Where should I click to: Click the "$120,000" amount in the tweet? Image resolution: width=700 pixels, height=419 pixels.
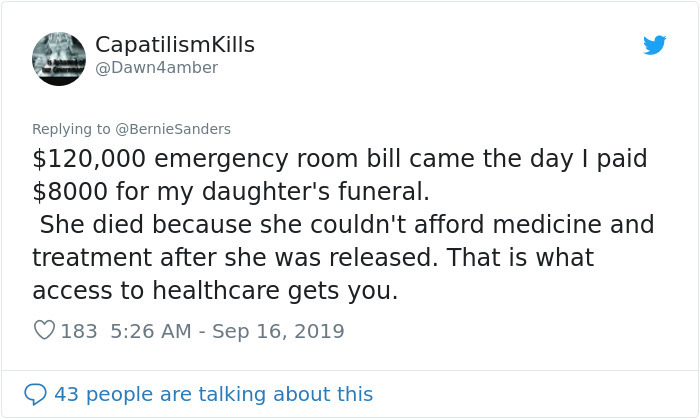88,158
